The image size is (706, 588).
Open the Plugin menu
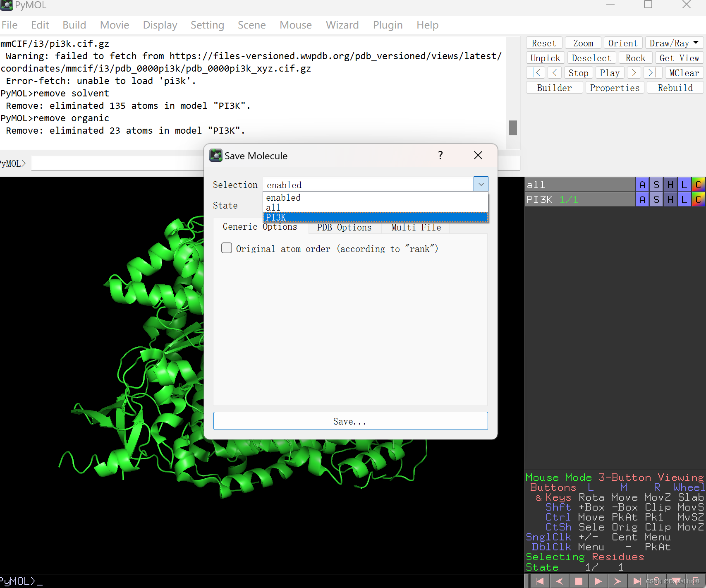tap(388, 25)
